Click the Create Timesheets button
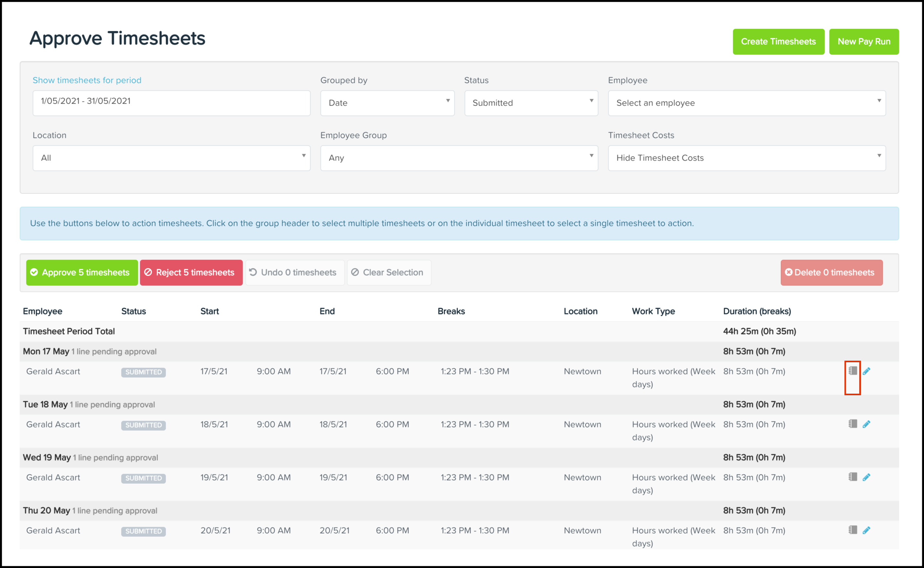The image size is (924, 568). tap(778, 41)
